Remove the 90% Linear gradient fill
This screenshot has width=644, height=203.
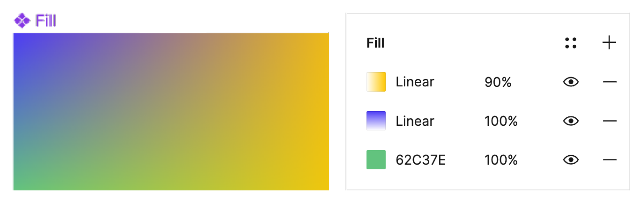(x=609, y=82)
